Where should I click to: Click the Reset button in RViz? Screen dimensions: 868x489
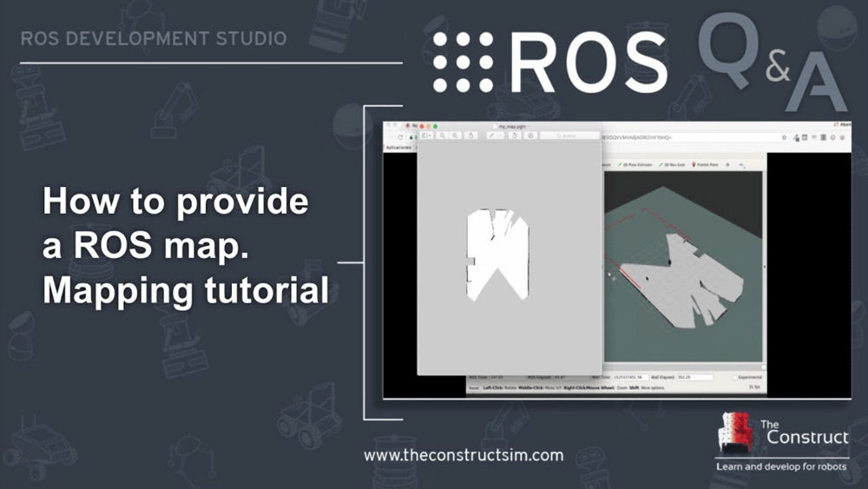tap(474, 387)
